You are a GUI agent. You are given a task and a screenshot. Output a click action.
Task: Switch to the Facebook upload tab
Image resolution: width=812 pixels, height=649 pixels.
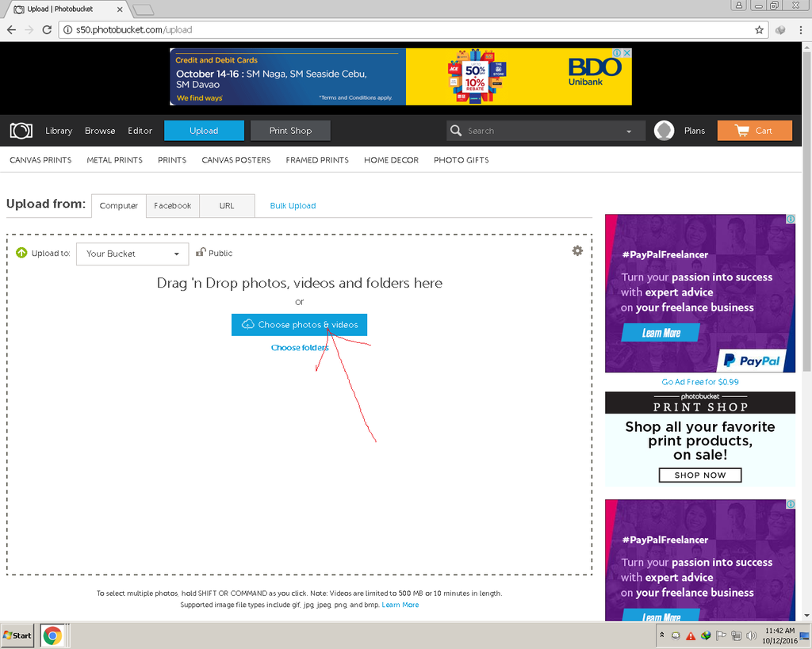click(172, 205)
